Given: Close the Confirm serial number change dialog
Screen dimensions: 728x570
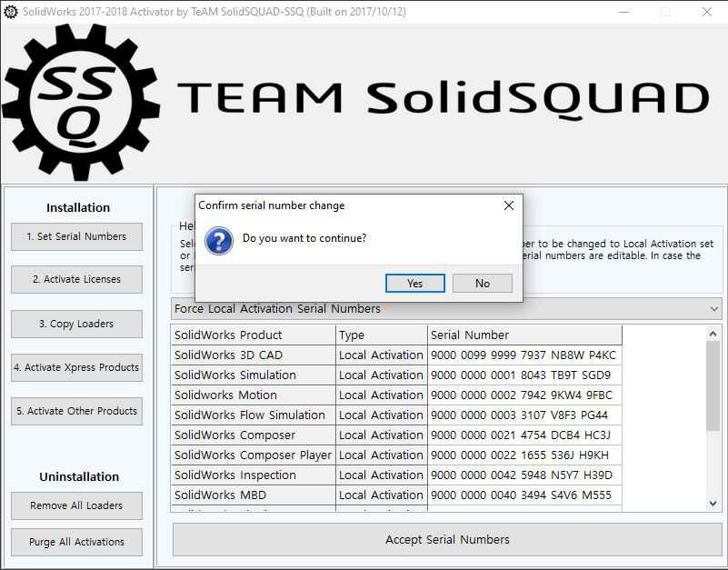Looking at the screenshot, I should click(508, 205).
